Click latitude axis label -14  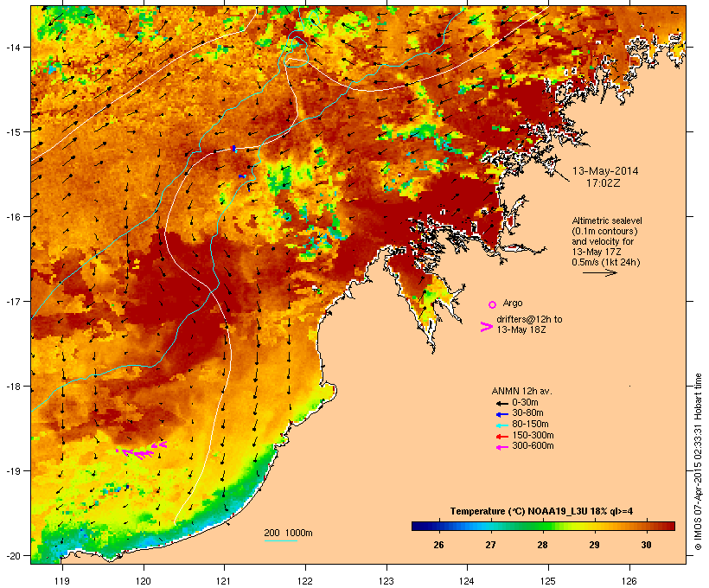pos(12,47)
